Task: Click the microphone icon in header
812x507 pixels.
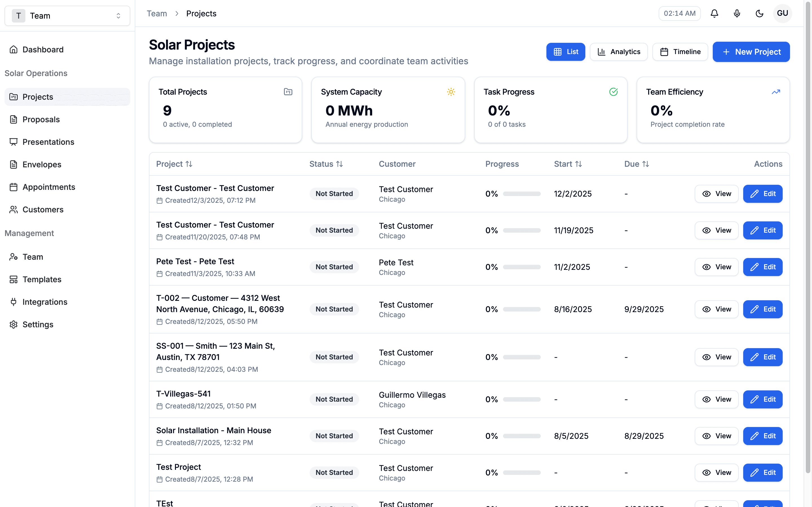Action: (x=737, y=14)
